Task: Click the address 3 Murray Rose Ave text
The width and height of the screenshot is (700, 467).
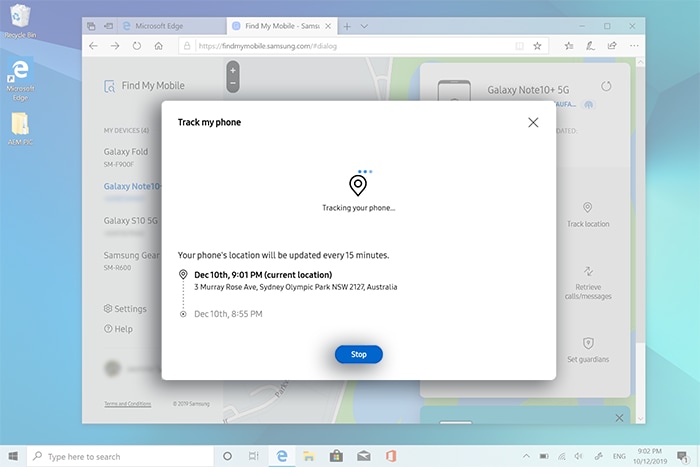Action: tap(296, 287)
